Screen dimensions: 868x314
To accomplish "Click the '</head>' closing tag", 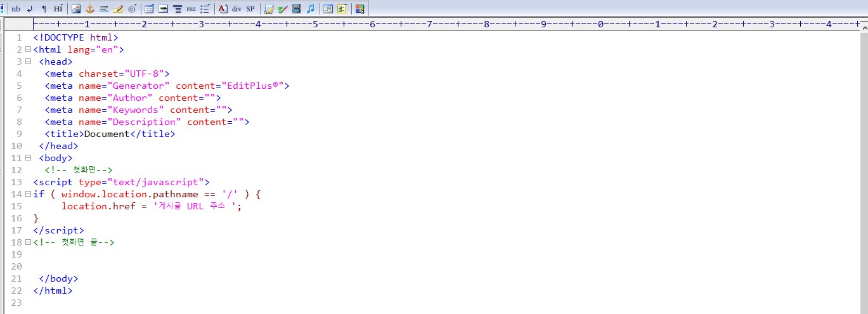I will [58, 146].
